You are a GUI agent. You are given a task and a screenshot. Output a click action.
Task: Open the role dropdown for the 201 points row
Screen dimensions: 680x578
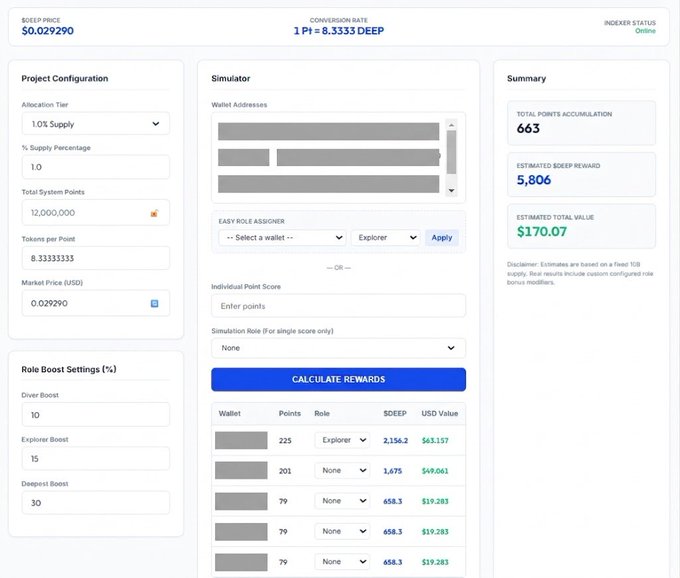point(342,470)
